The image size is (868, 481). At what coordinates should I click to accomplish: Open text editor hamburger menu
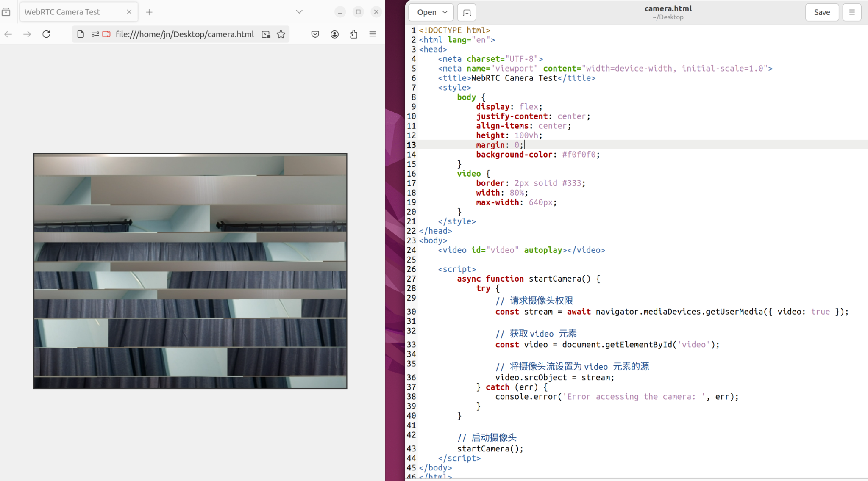pos(852,12)
